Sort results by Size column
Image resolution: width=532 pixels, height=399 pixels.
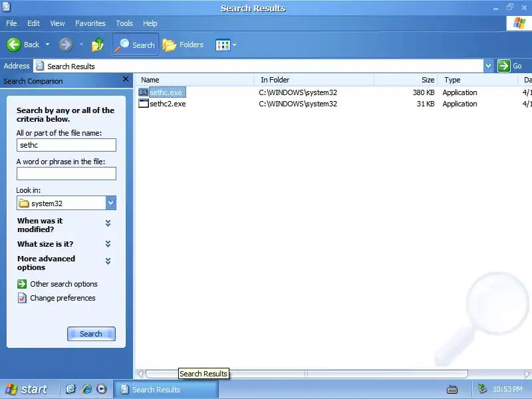coord(406,80)
